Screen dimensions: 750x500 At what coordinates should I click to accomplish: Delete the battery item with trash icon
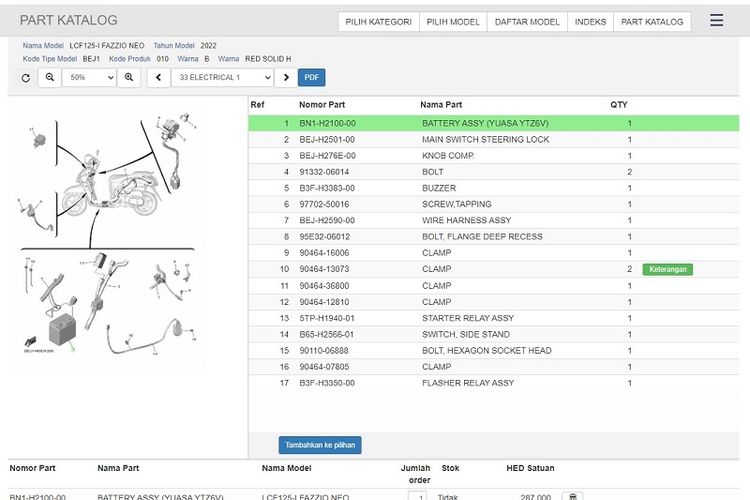coord(571,496)
